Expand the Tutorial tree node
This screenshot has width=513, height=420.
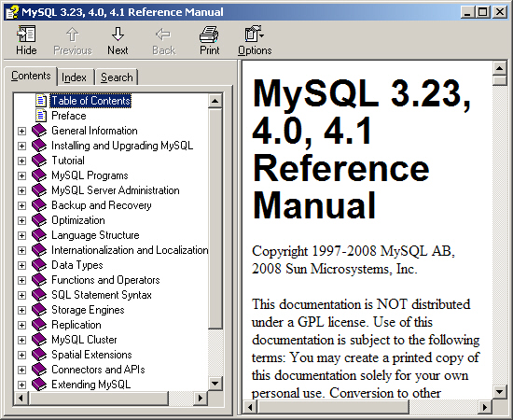click(21, 161)
